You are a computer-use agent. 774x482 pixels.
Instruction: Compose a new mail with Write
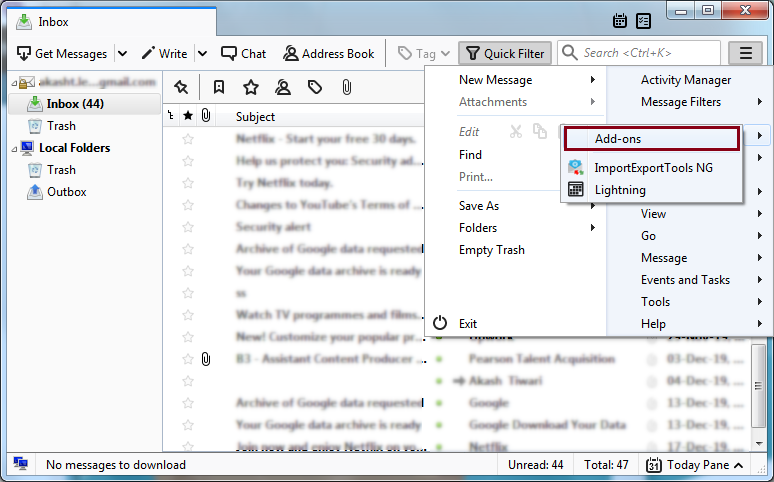coord(164,53)
